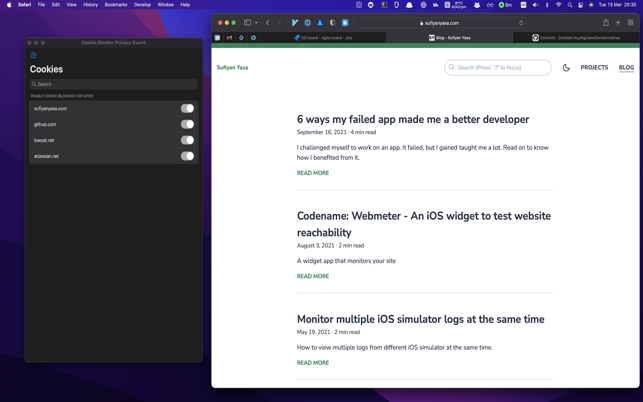This screenshot has width=643, height=402.
Task: Select the atlassian.net row in Cookies list
Action: click(114, 156)
